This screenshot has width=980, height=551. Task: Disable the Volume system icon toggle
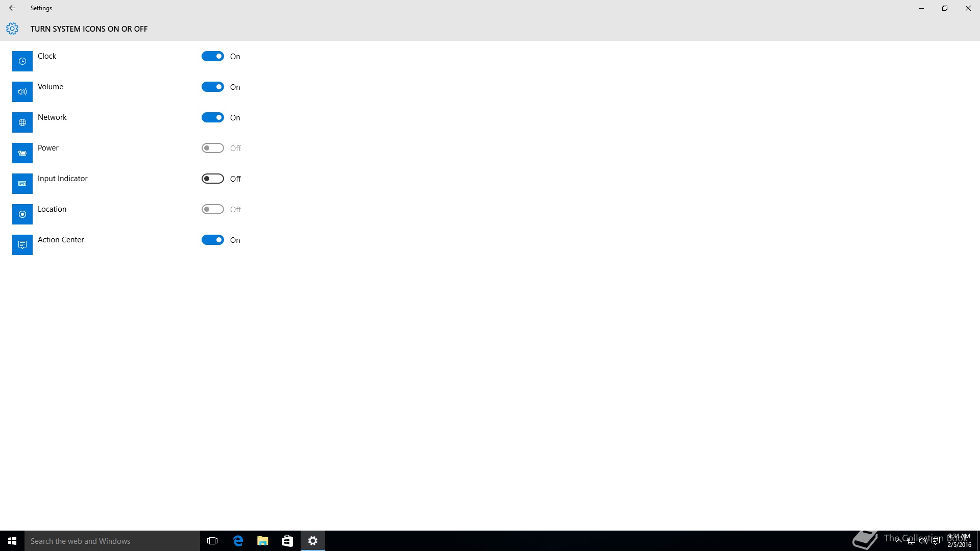(x=212, y=87)
